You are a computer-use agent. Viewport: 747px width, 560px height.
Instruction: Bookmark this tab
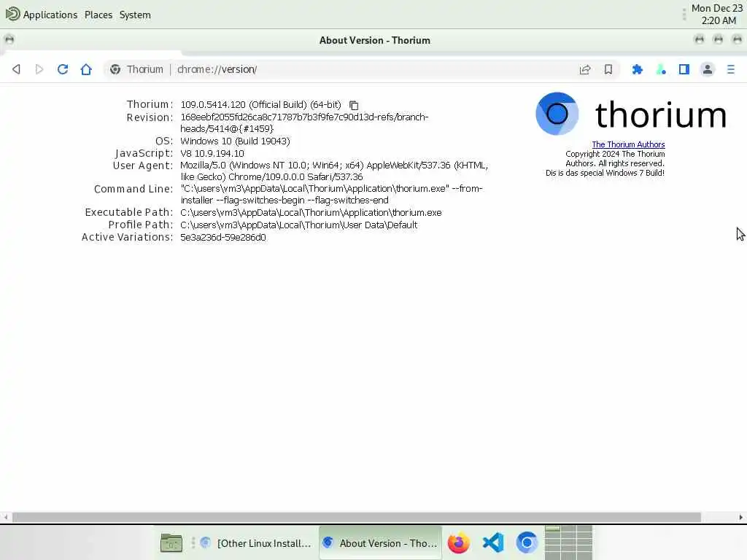[608, 69]
